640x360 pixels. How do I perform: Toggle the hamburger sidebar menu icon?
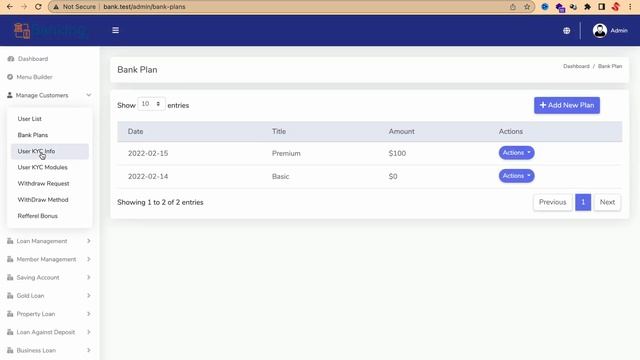coord(116,30)
